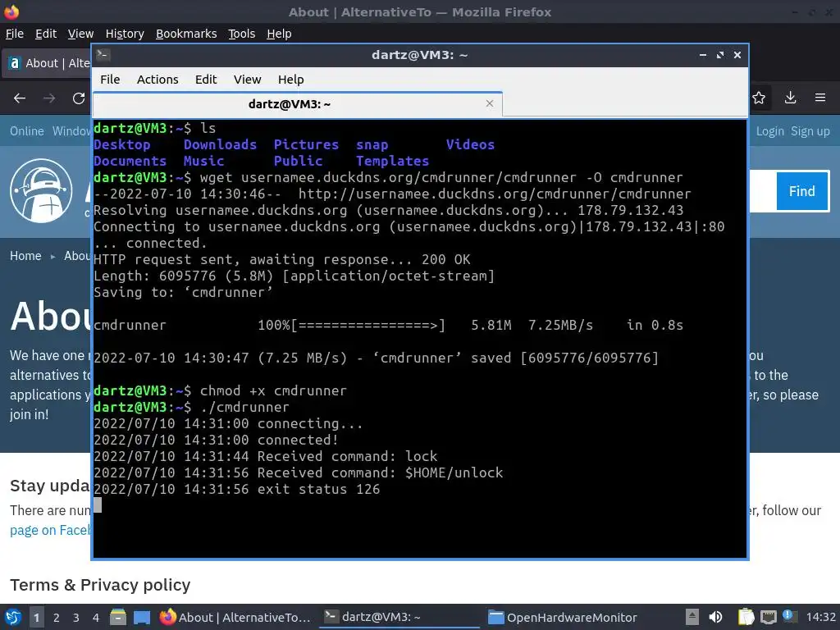Click the update notification tray icon
The height and width of the screenshot is (630, 840).
pyautogui.click(x=790, y=616)
